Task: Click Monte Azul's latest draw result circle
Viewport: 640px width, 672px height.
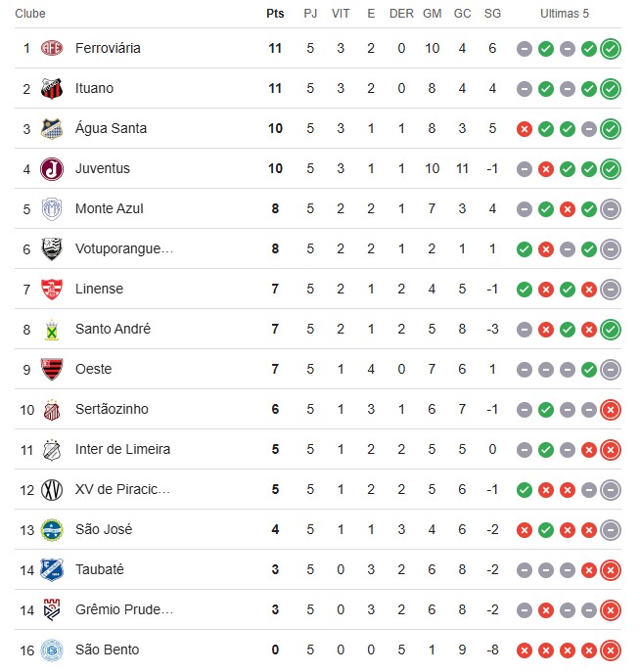Action: (x=611, y=208)
